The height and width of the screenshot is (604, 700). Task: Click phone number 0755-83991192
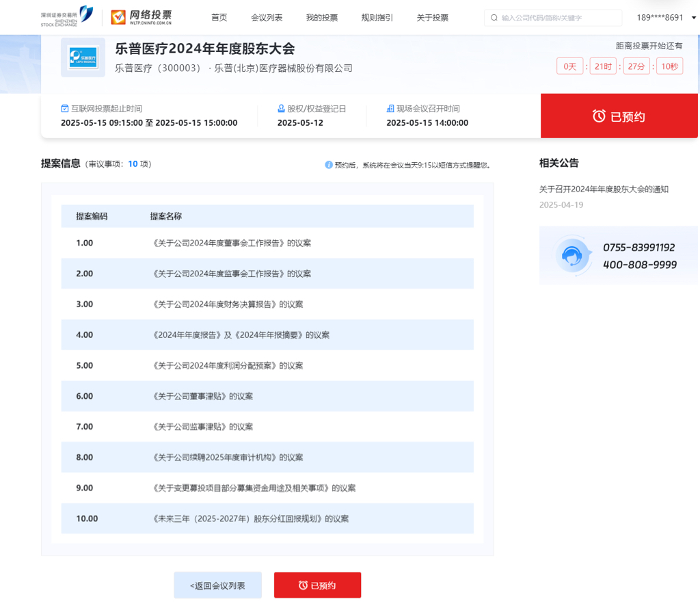639,248
